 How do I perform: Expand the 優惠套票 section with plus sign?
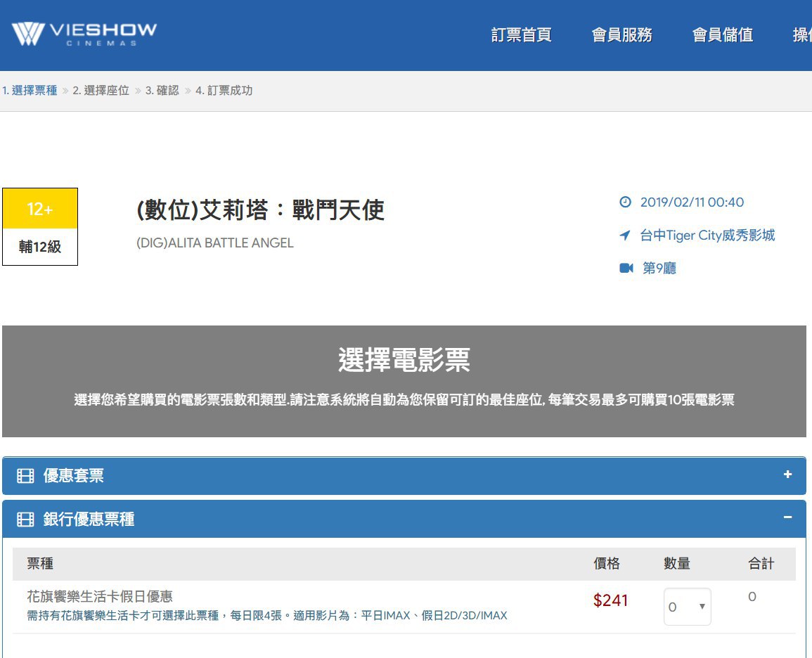point(787,475)
